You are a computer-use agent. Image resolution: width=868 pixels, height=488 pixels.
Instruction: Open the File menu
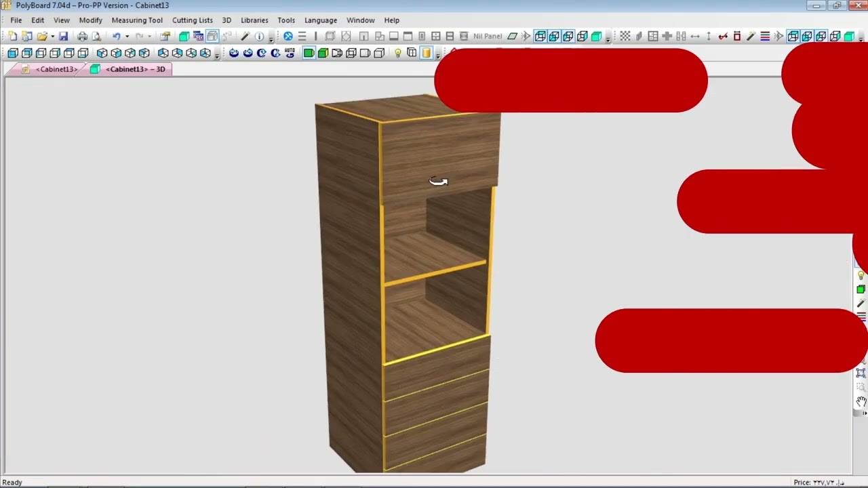[16, 20]
